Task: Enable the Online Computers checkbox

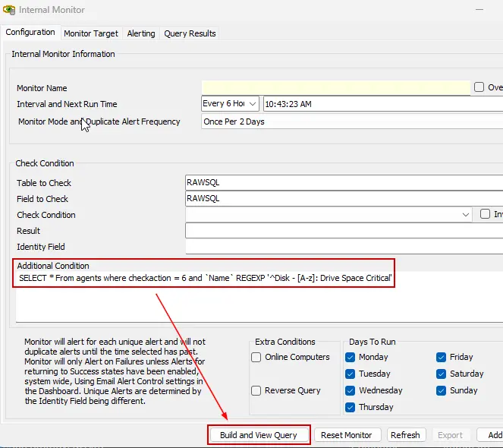Action: [256, 357]
